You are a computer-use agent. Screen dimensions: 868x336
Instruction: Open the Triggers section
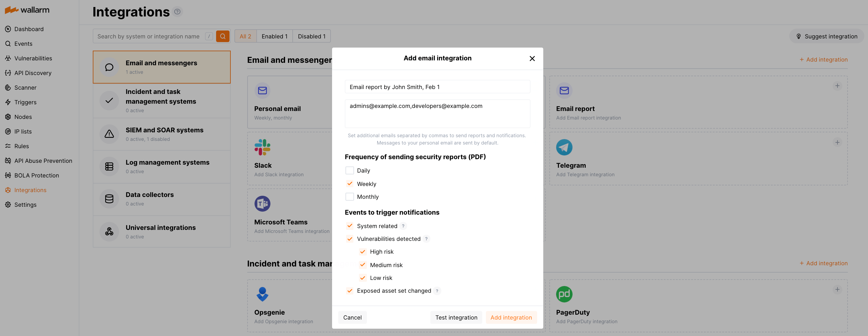pos(25,102)
